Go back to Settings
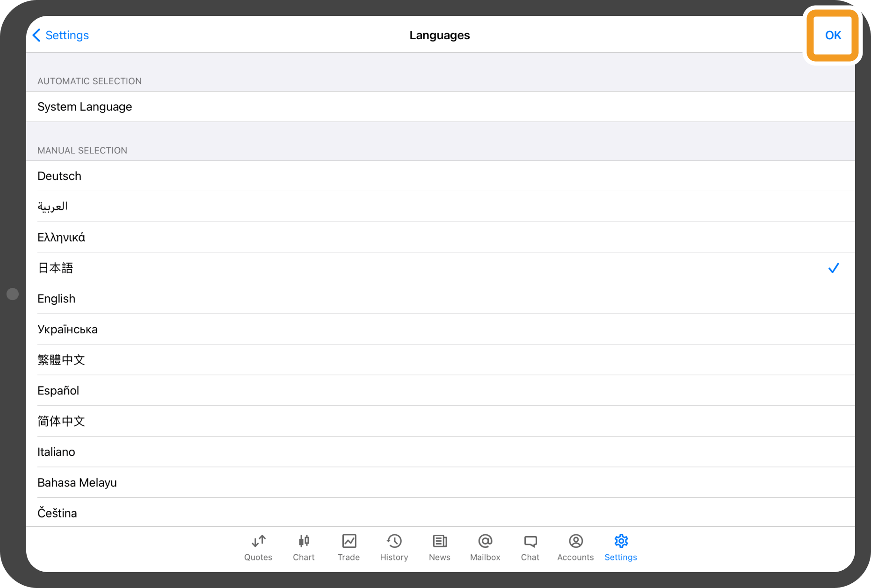The width and height of the screenshot is (871, 588). click(x=61, y=36)
